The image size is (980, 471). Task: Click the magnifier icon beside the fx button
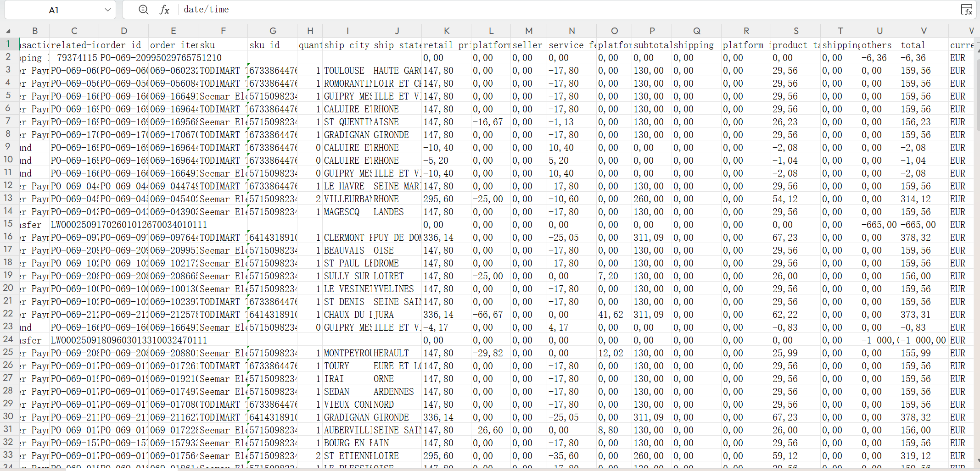tap(143, 10)
